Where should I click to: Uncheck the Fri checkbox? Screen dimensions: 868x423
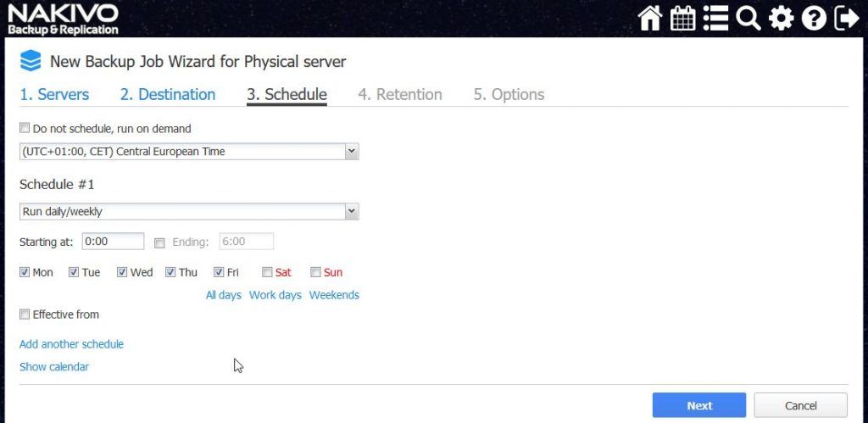tap(219, 272)
